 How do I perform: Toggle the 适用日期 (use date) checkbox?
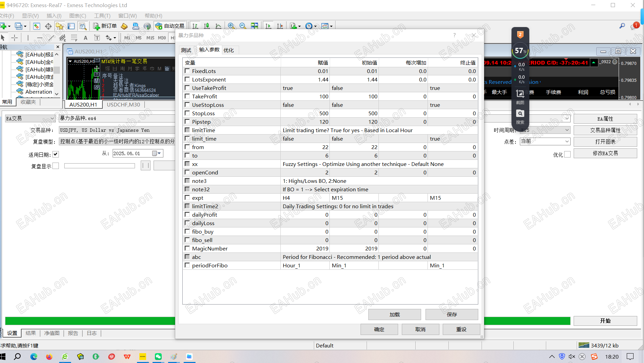[56, 154]
